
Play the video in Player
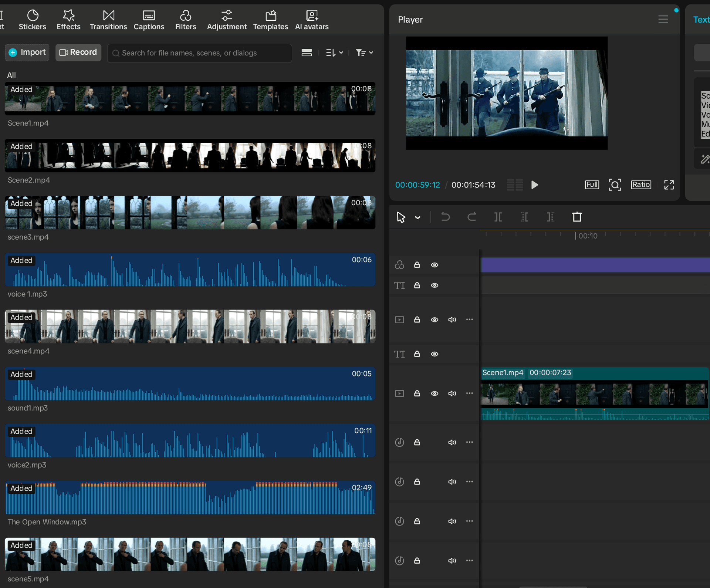click(x=534, y=185)
